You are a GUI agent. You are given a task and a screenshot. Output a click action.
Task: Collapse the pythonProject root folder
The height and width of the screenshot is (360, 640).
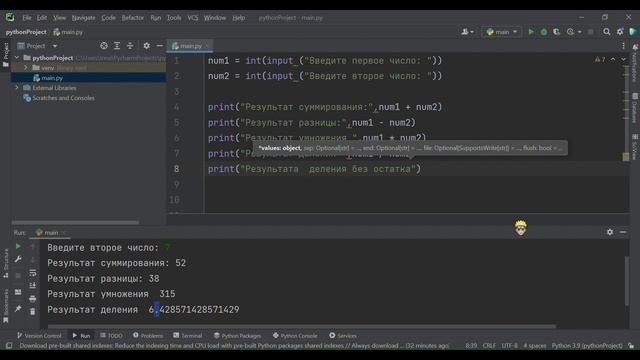[17, 58]
